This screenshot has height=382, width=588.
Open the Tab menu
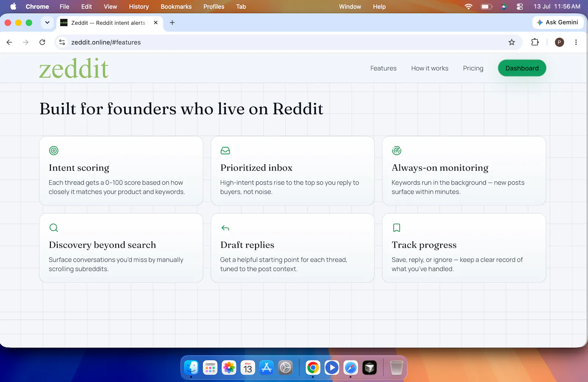241,7
